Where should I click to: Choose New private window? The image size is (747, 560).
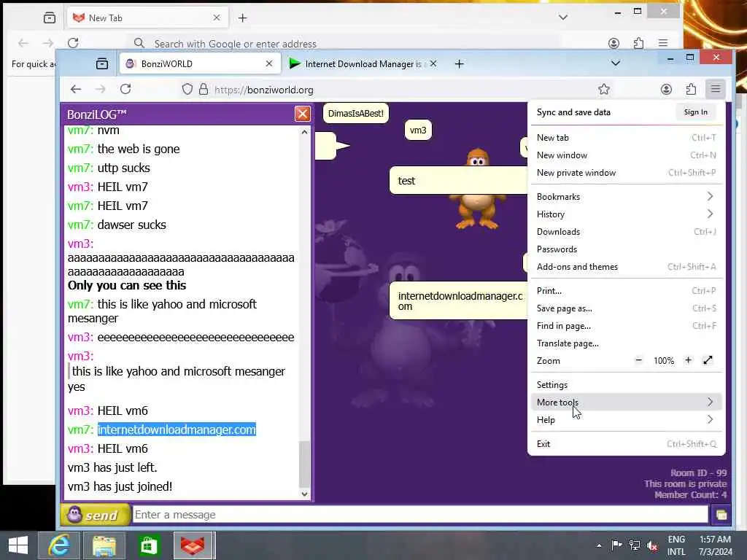tap(627, 173)
